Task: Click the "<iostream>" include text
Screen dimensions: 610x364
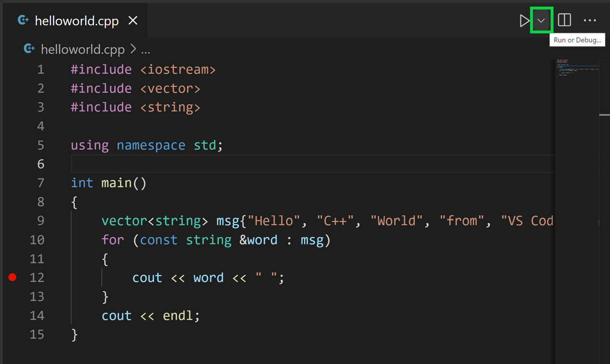Action: click(x=178, y=70)
